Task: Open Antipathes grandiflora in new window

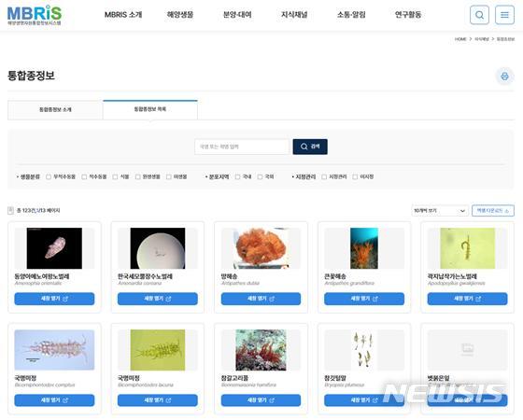Action: coord(364,299)
